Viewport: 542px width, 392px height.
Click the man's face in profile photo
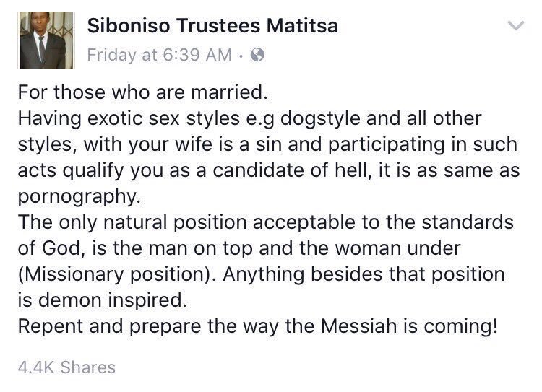click(40, 24)
